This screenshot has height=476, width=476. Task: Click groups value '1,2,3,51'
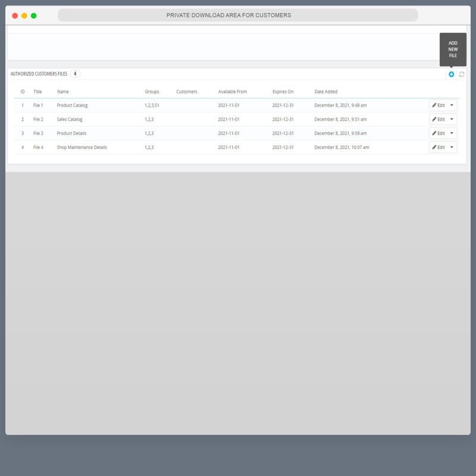152,105
